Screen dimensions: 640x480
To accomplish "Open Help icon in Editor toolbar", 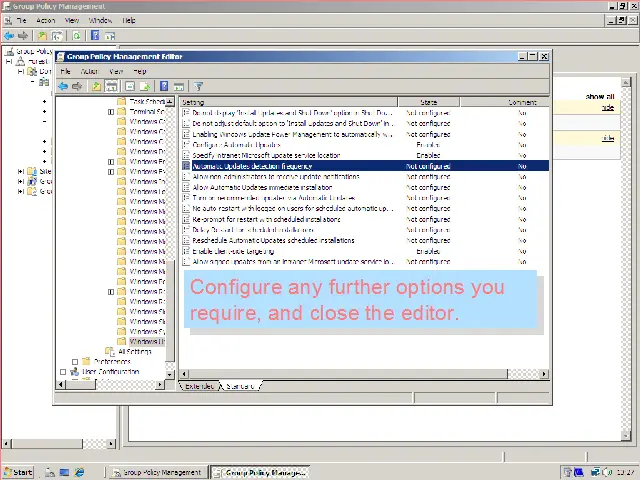I will (x=164, y=86).
